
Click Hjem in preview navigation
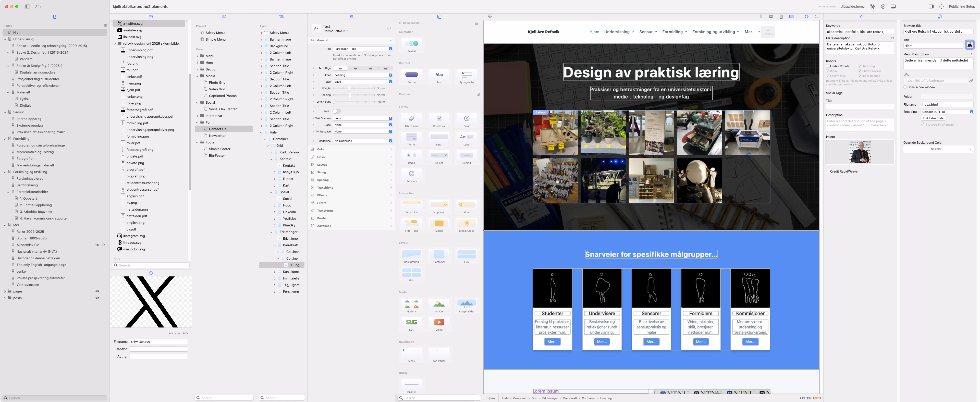[594, 32]
